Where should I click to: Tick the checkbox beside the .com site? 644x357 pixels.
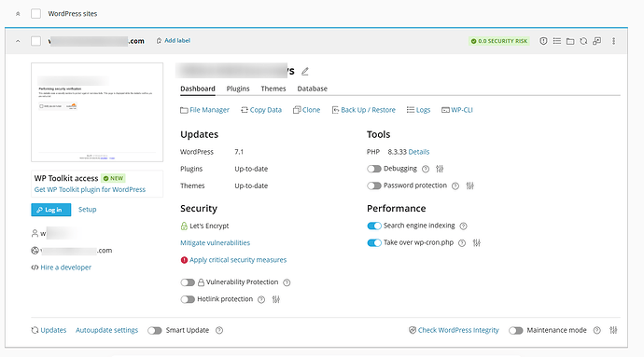coord(35,41)
